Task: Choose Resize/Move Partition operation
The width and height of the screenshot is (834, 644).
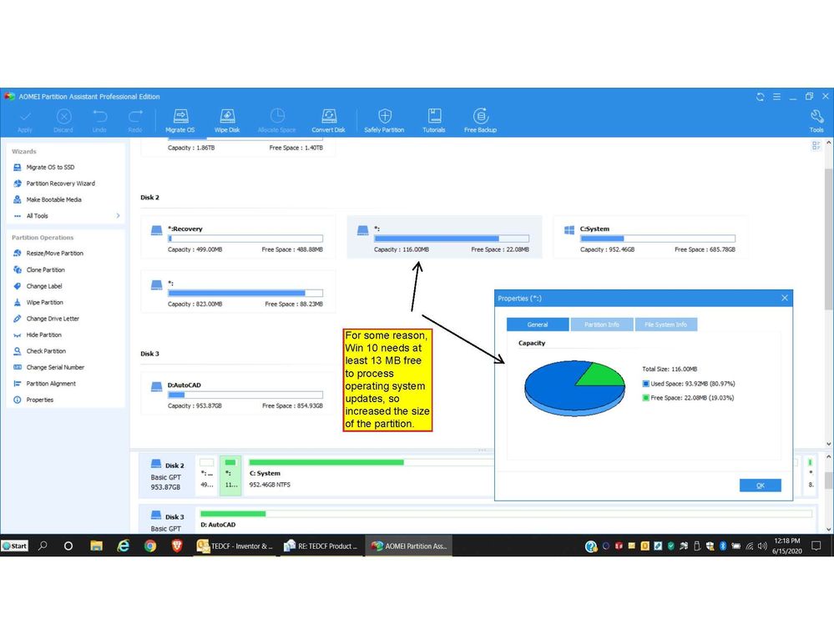Action: 55,254
